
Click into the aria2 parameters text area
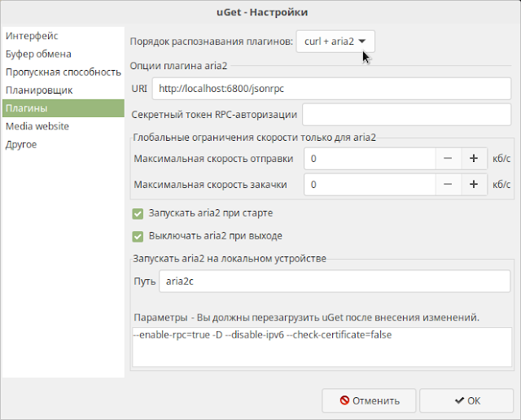(322, 348)
